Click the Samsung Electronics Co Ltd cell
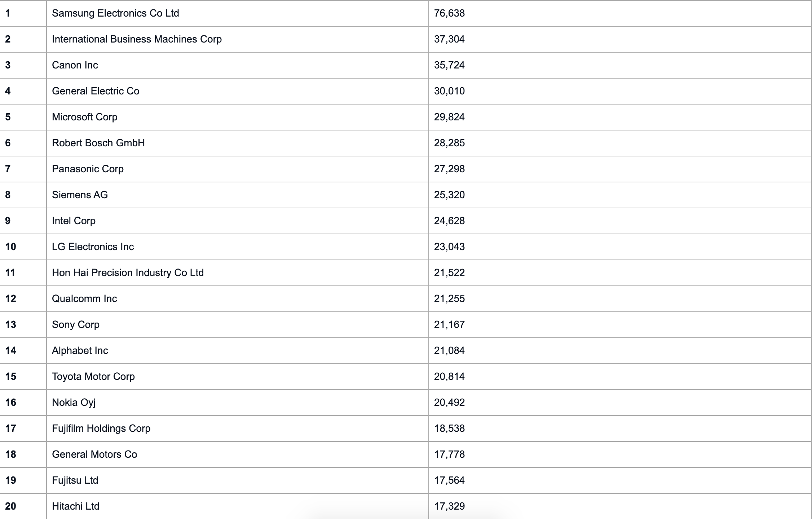Viewport: 812px width, 519px height. [x=115, y=13]
